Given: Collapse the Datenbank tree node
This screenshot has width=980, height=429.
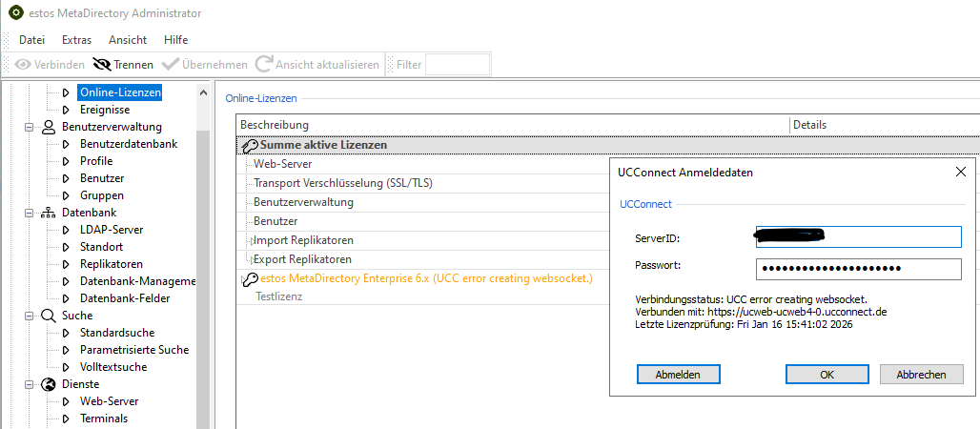Looking at the screenshot, I should [x=30, y=213].
